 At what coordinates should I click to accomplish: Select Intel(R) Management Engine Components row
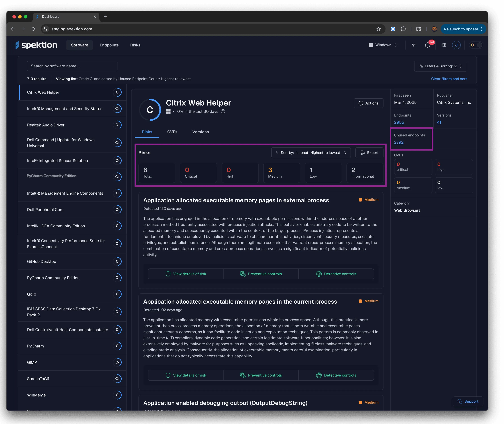[72, 193]
